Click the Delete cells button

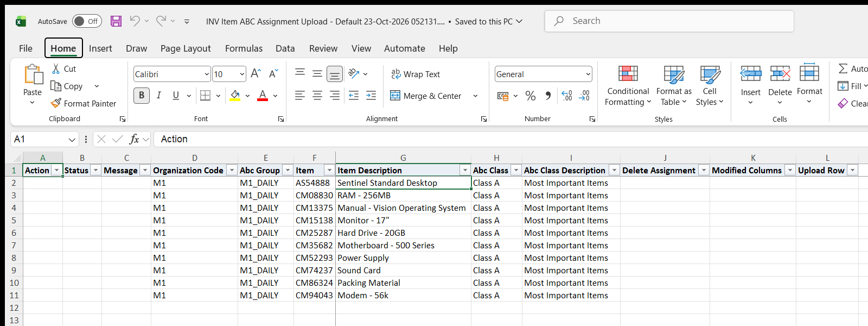pos(780,86)
